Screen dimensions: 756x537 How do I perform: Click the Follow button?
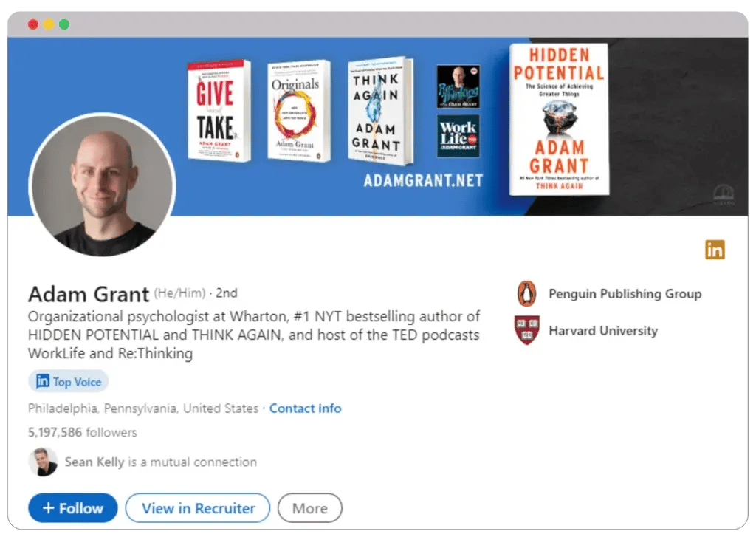(x=73, y=508)
